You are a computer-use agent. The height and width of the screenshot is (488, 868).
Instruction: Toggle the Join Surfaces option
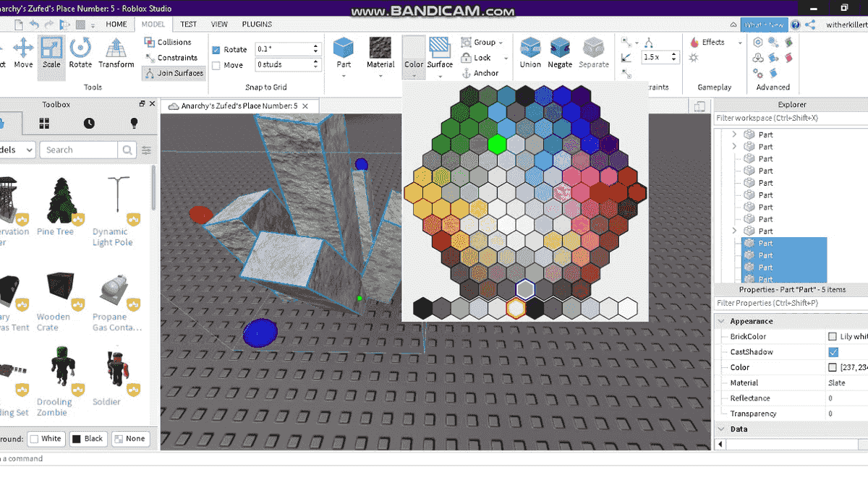coord(174,73)
